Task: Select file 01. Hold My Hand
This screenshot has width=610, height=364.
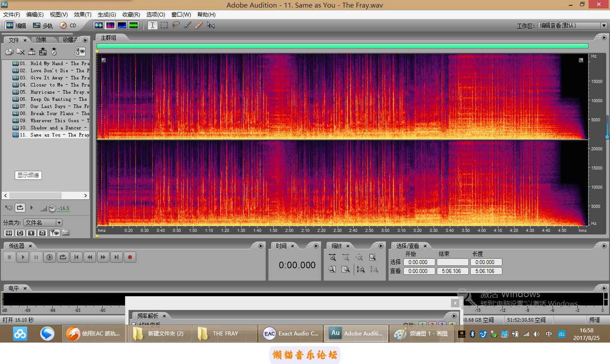Action: click(51, 63)
